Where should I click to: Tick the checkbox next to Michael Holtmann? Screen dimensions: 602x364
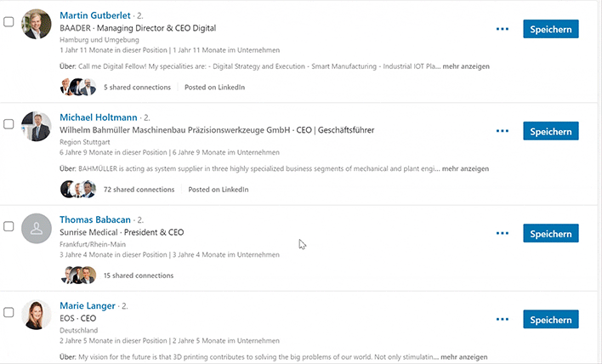click(9, 124)
